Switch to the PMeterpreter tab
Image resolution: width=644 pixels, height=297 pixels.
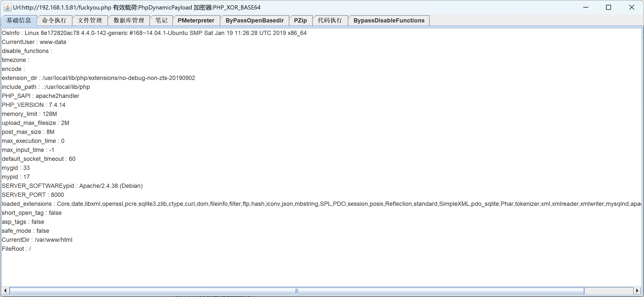[x=196, y=20]
